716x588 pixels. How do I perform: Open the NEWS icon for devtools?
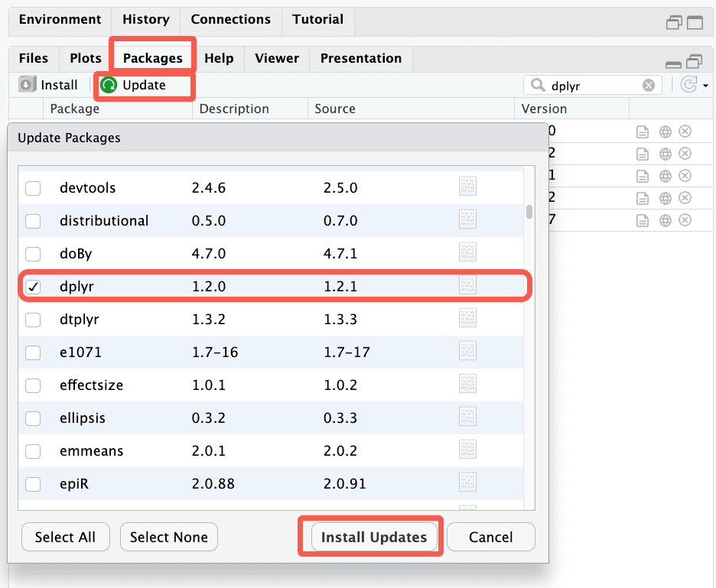pyautogui.click(x=467, y=187)
